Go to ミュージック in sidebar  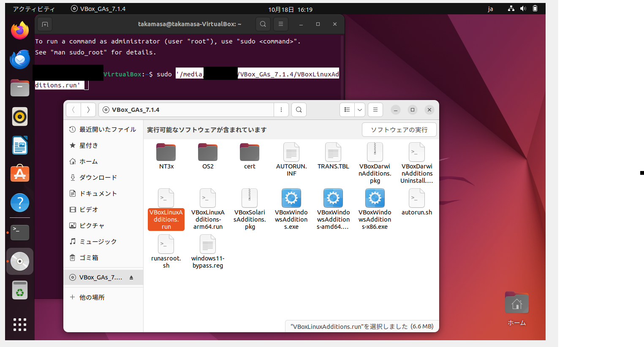click(103, 242)
